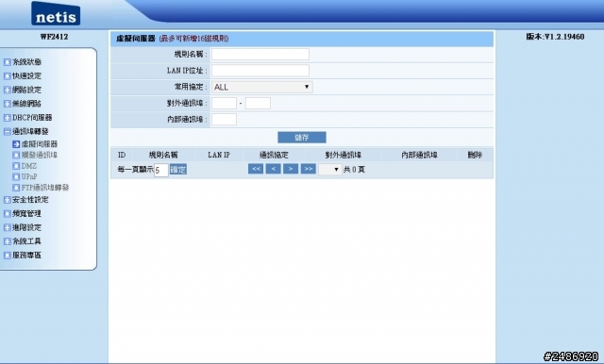Click the 儲存 save button
This screenshot has width=604, height=364.
pyautogui.click(x=302, y=138)
